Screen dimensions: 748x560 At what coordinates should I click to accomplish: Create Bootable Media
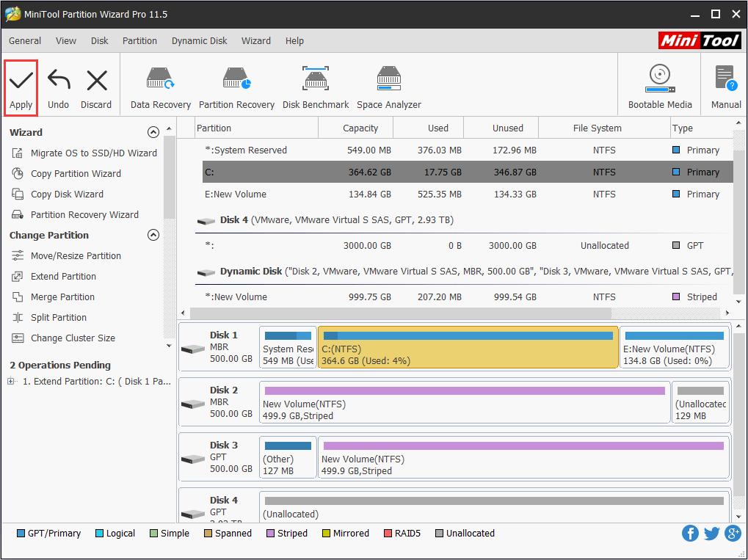[x=660, y=88]
